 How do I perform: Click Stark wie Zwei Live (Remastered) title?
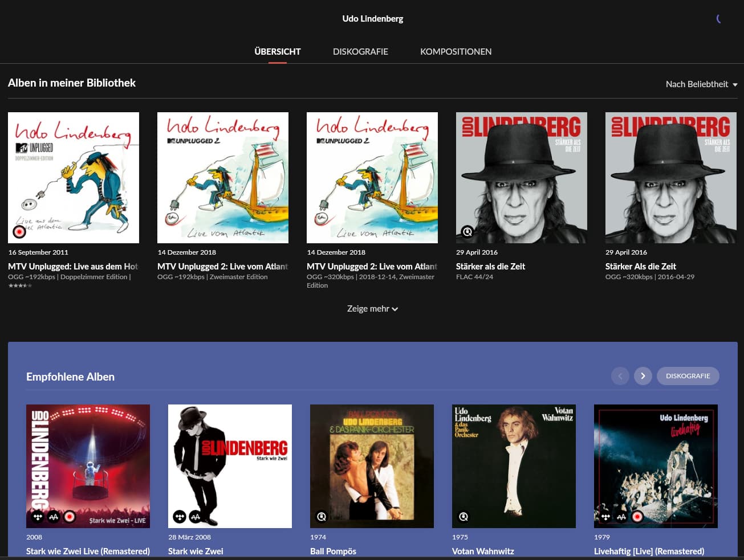88,551
